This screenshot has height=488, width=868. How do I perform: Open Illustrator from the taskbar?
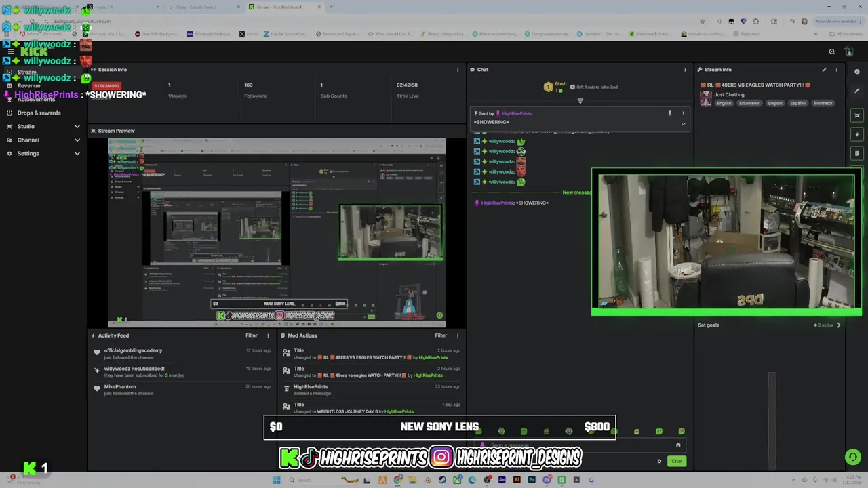click(517, 480)
